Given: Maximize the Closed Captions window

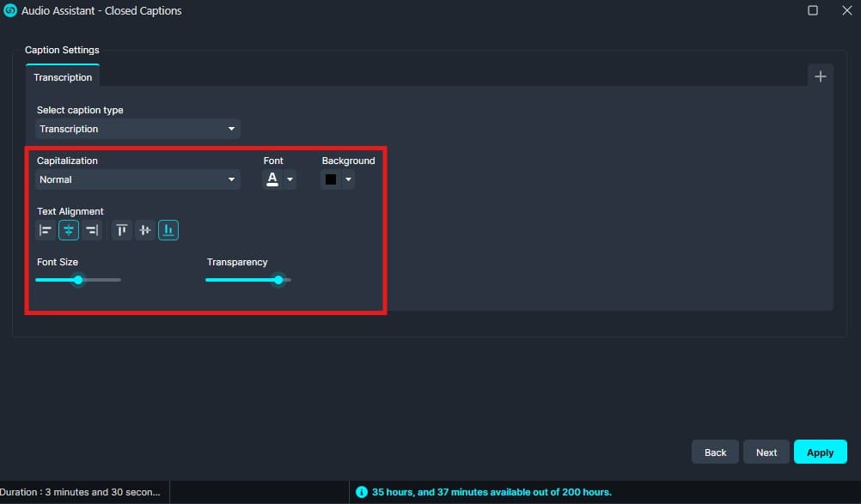Looking at the screenshot, I should tap(813, 11).
